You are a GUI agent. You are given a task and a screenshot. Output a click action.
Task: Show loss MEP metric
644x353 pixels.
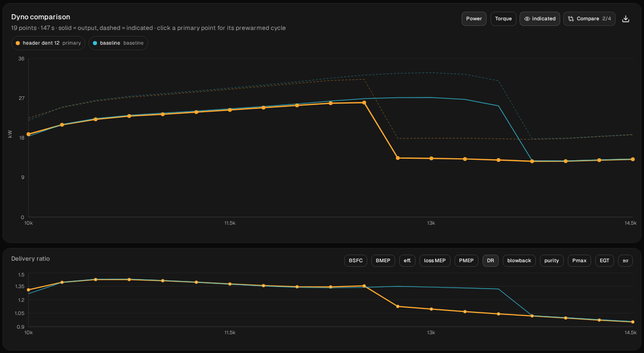pos(435,261)
